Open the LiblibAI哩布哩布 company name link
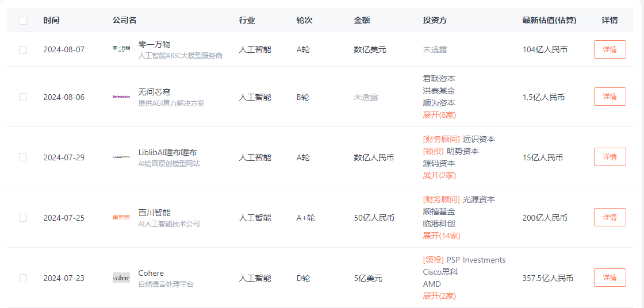 (x=167, y=152)
